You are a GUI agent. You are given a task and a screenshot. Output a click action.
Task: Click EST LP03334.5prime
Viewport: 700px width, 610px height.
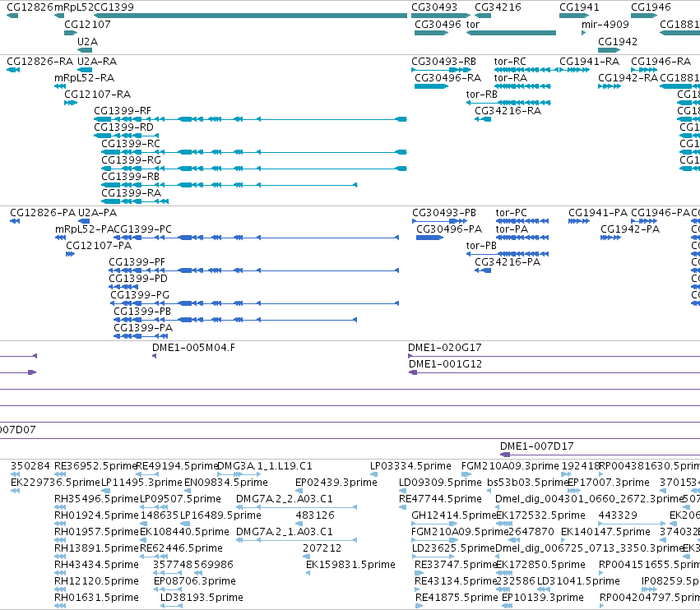coord(373,474)
